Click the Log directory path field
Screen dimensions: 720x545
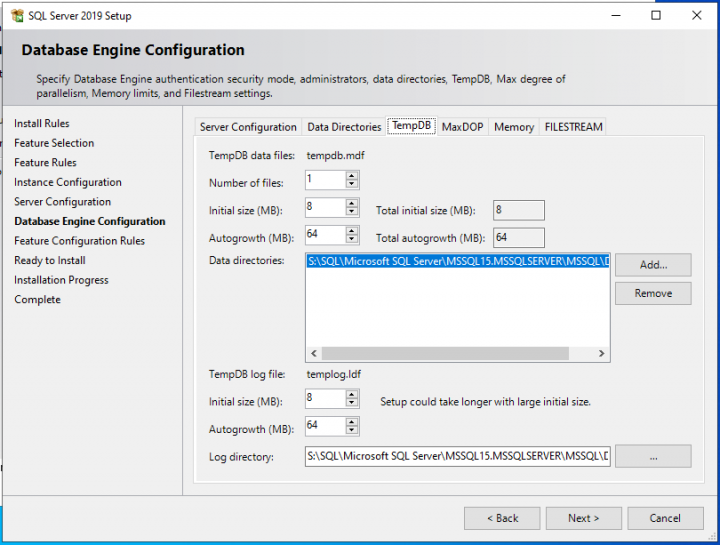click(x=457, y=456)
